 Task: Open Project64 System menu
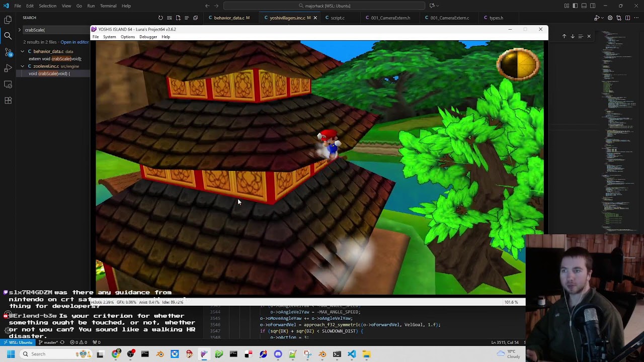109,37
